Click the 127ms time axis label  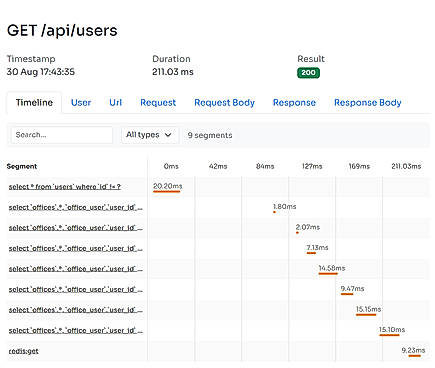click(x=312, y=166)
